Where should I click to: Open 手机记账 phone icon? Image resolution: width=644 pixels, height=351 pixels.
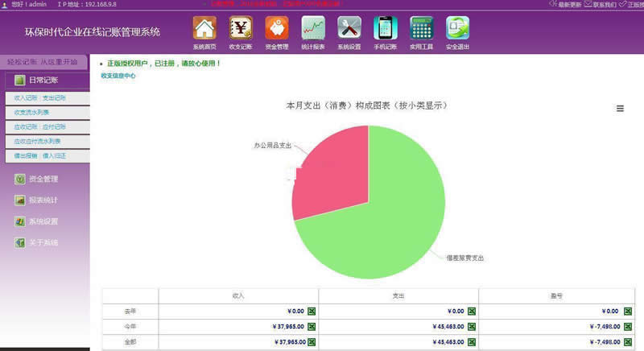[386, 28]
